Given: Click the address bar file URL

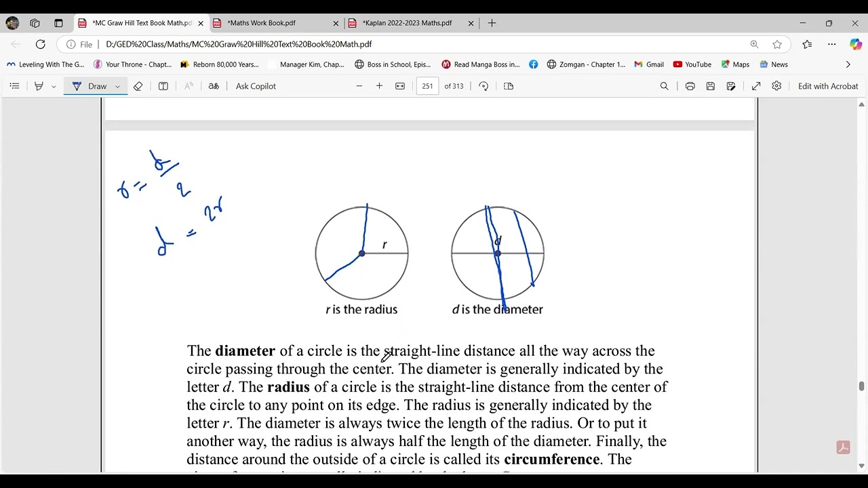Looking at the screenshot, I should 239,44.
